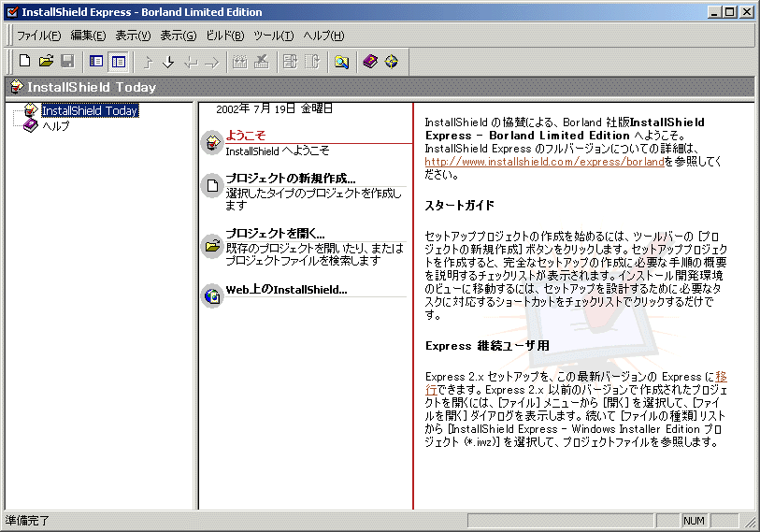Viewport: 760px width, 532px height.
Task: Click the right arrow toolbar icon
Action: (x=212, y=62)
